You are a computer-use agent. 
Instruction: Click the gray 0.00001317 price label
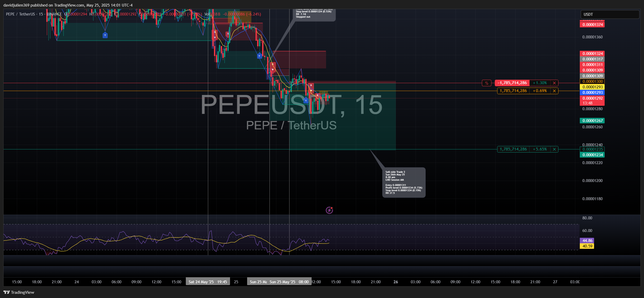point(592,59)
